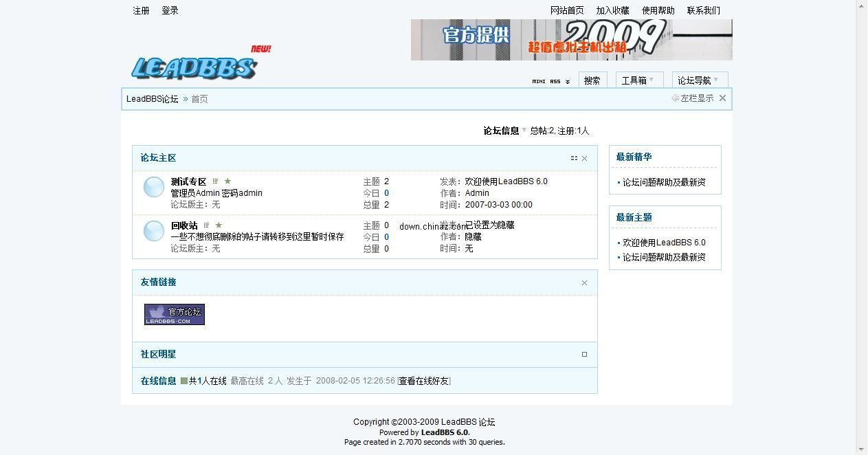Click the page vertical scrollbar down arrow

pyautogui.click(x=862, y=449)
